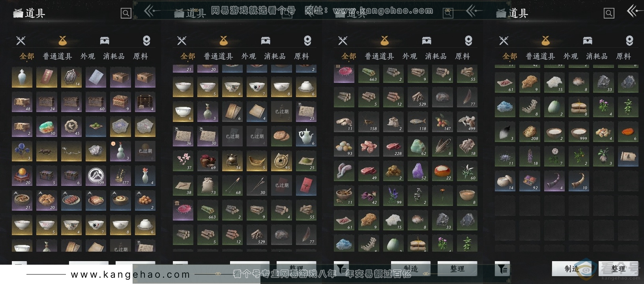Click the amber stone with count 22
Image resolution: width=644 pixels, height=284 pixels.
pos(442,171)
